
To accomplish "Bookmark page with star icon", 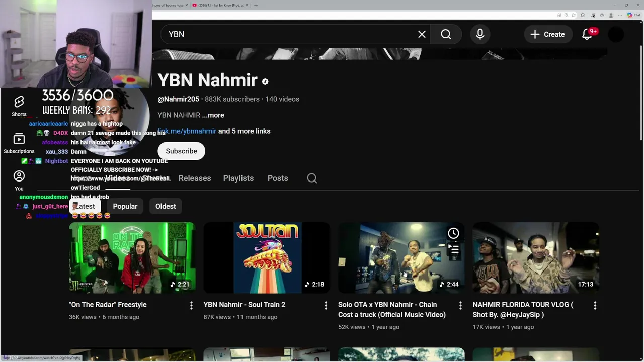I will coord(574,16).
